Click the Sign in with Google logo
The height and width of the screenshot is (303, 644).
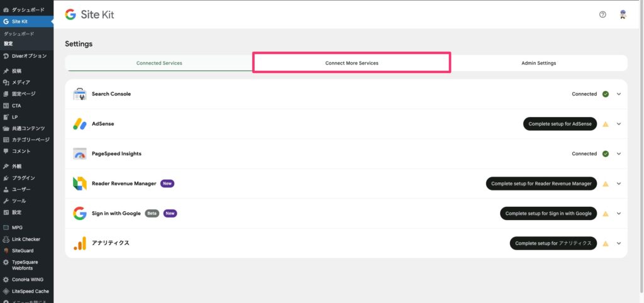point(79,214)
